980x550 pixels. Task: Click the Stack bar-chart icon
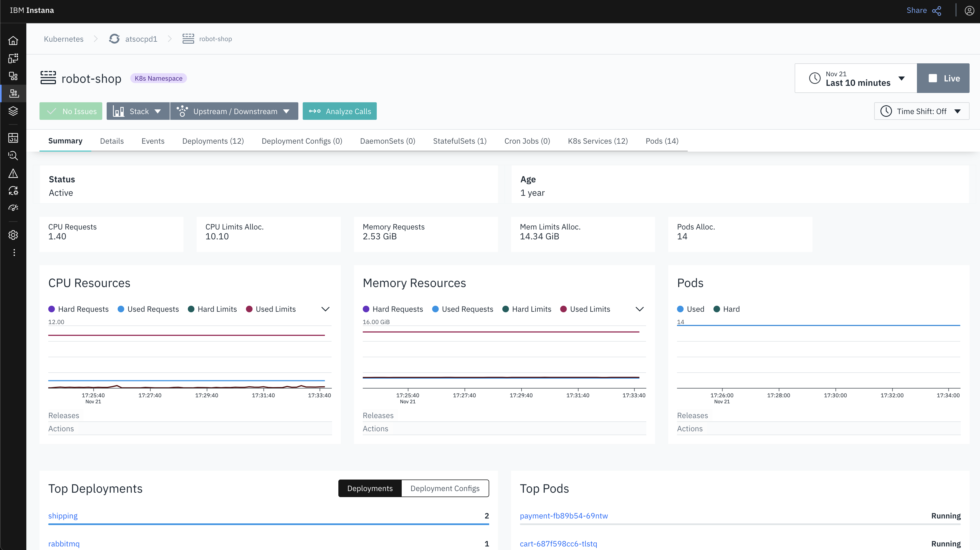tap(119, 111)
